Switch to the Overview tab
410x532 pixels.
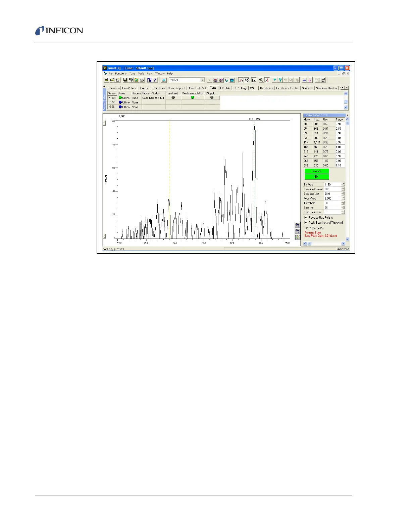(x=114, y=88)
